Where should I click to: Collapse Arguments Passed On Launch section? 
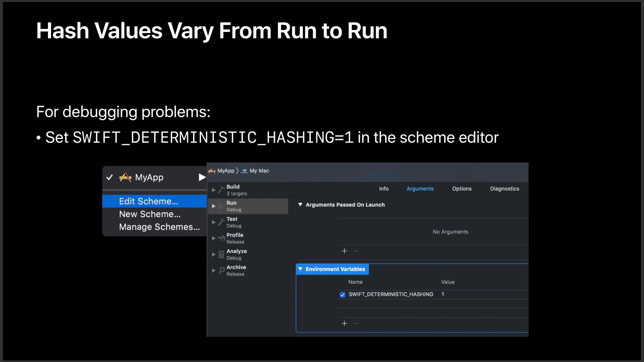click(x=300, y=205)
